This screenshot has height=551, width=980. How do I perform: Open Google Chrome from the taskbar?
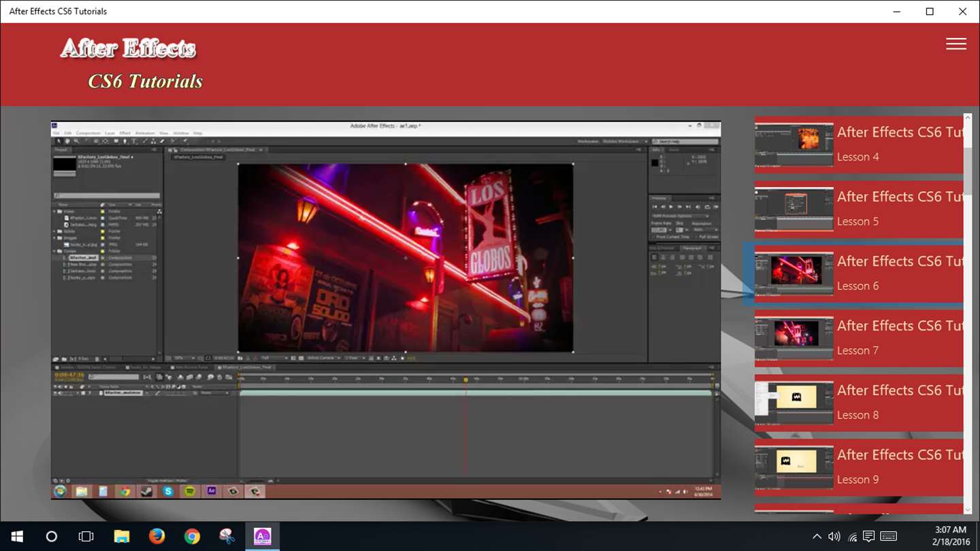(x=192, y=537)
